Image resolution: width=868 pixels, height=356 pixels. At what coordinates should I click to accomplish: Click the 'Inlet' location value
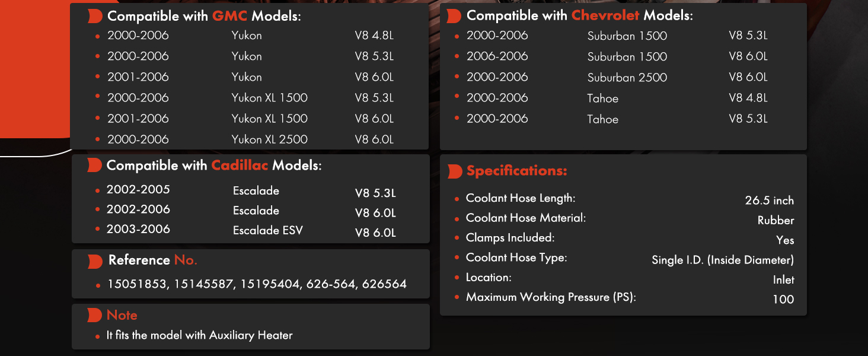pos(784,279)
